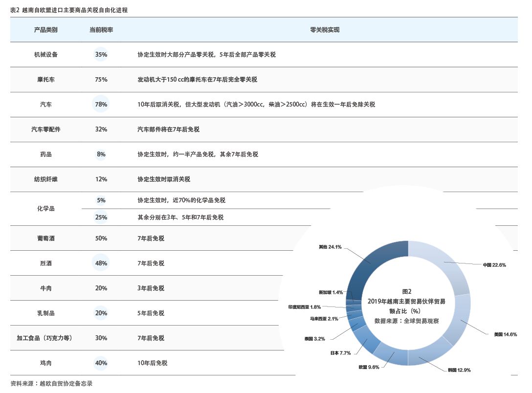Click the 药品 row label
This screenshot has height=393, width=532.
(46, 154)
